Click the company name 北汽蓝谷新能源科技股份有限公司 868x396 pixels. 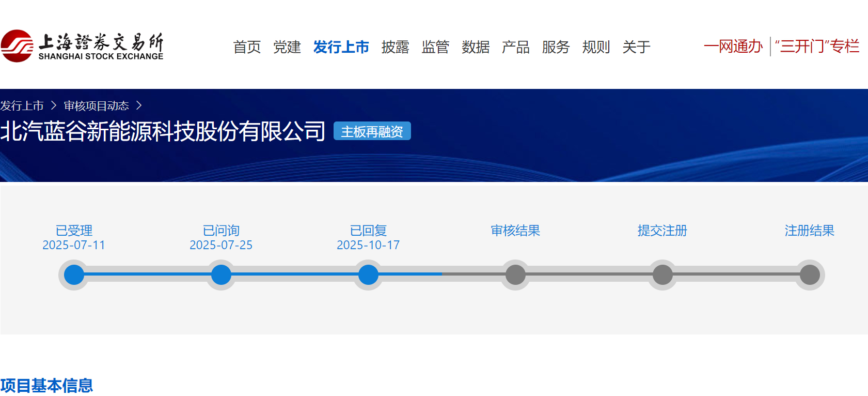point(163,131)
